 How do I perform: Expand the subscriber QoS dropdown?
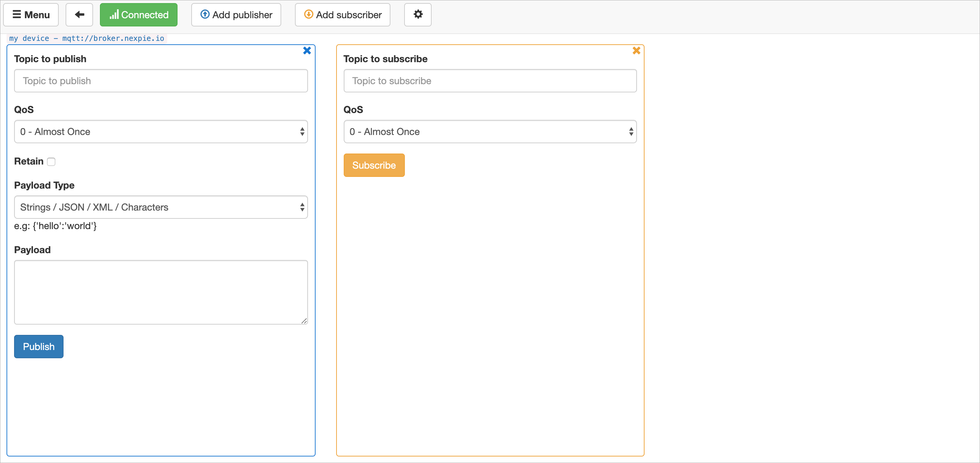click(x=490, y=132)
